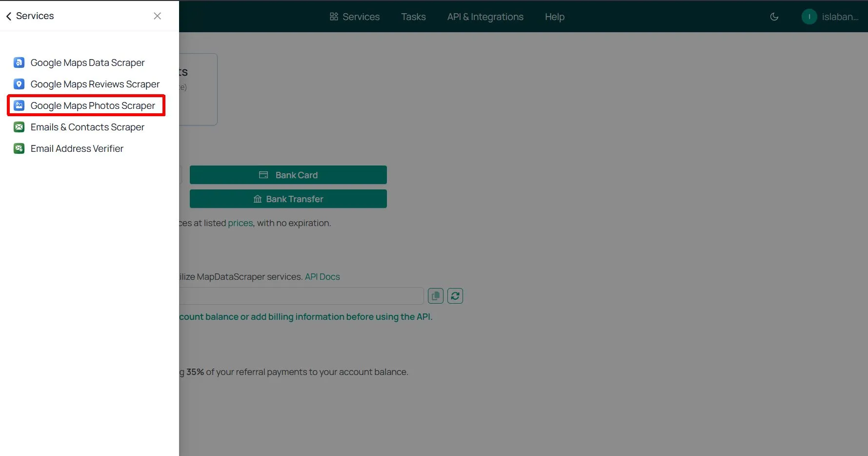Go back using the Services chevron arrow
Viewport: 868px width, 456px height.
pyautogui.click(x=9, y=16)
